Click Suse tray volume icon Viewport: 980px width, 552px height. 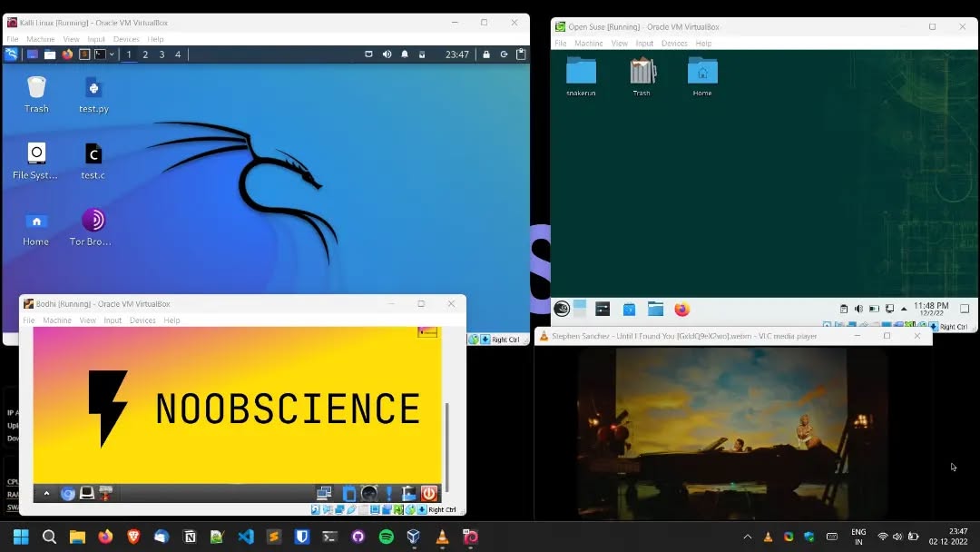click(858, 309)
